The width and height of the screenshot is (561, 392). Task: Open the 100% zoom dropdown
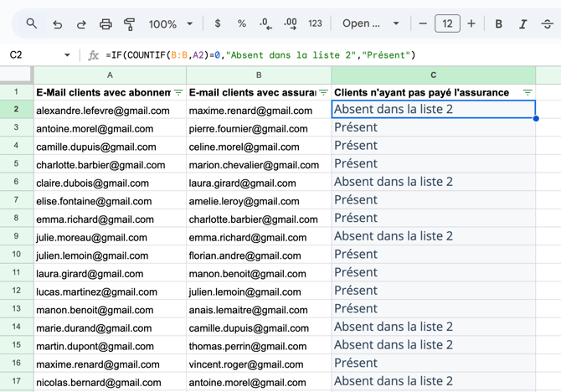(x=171, y=24)
